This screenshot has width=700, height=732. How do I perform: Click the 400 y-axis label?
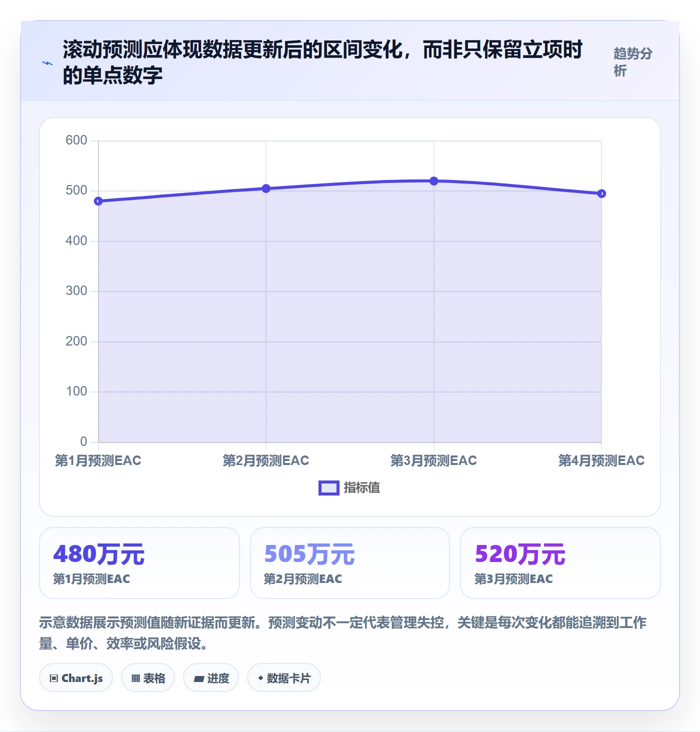click(x=76, y=241)
